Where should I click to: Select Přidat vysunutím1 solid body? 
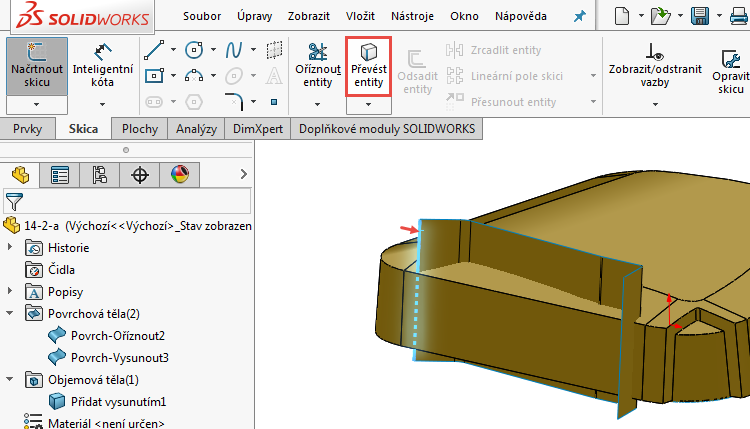point(118,402)
